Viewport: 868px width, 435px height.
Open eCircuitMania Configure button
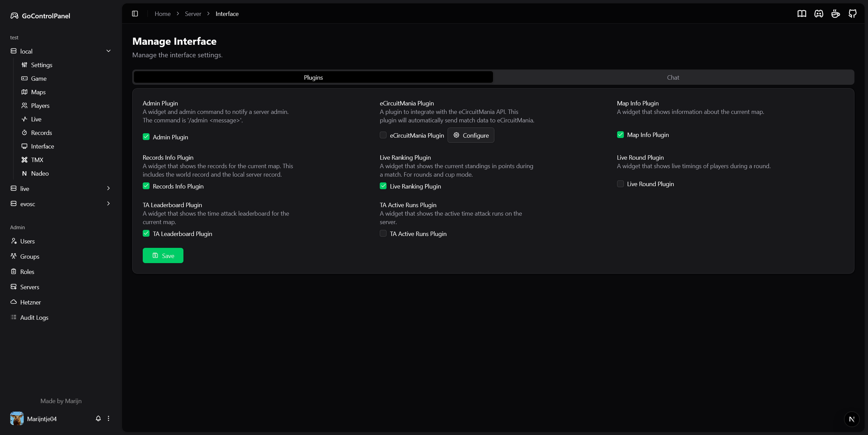[x=471, y=135]
